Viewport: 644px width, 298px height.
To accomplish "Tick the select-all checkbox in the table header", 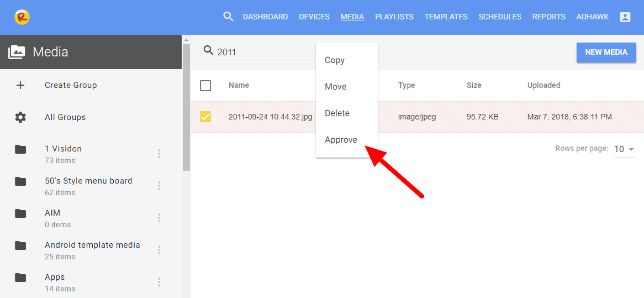I will (x=205, y=86).
